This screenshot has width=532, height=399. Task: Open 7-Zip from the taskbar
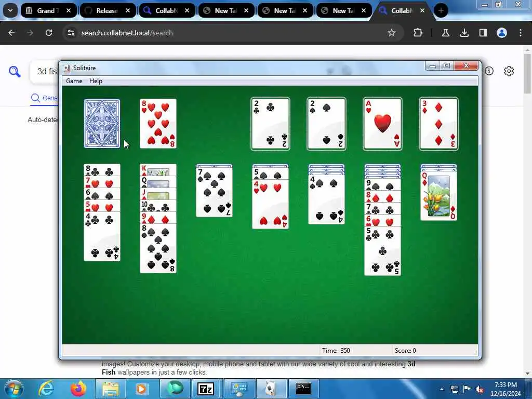click(x=206, y=389)
